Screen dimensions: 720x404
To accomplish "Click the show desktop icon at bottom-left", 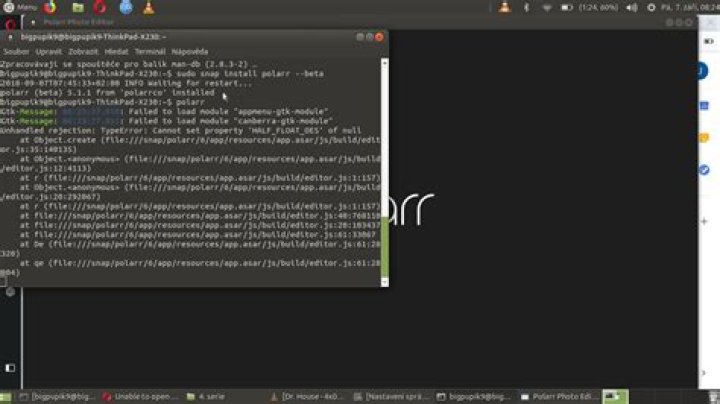I will point(6,397).
